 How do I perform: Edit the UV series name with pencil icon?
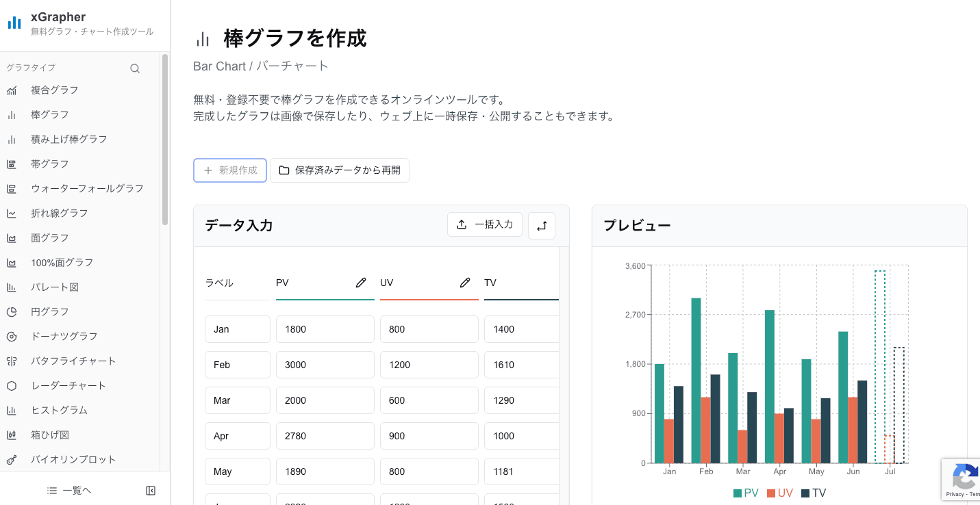(x=465, y=282)
